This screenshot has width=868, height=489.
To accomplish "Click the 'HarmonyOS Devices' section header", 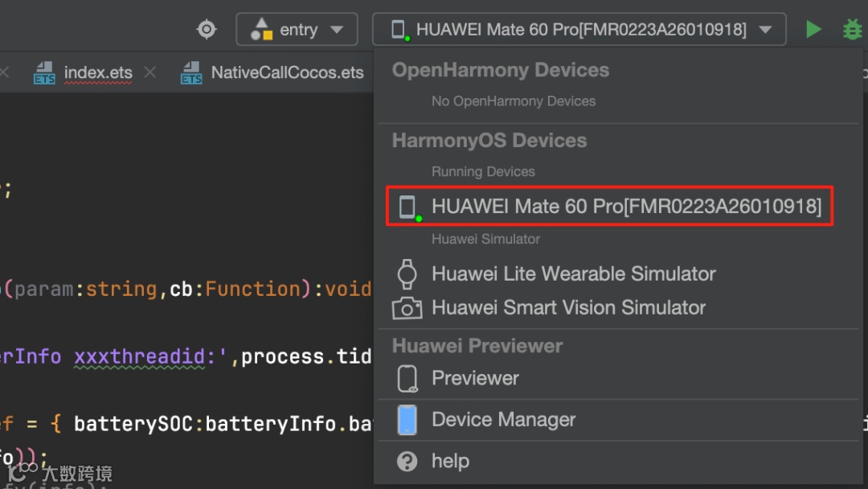I will click(489, 141).
